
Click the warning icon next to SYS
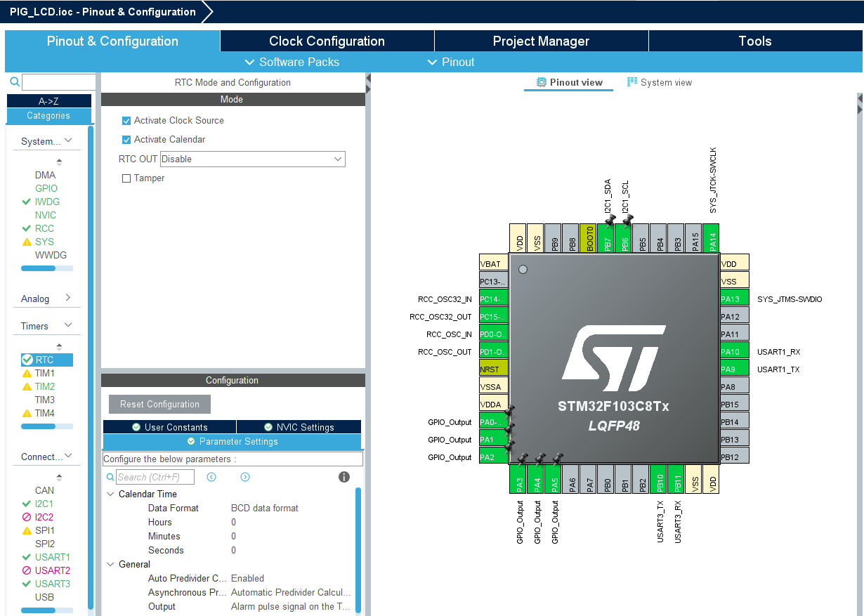pos(27,242)
